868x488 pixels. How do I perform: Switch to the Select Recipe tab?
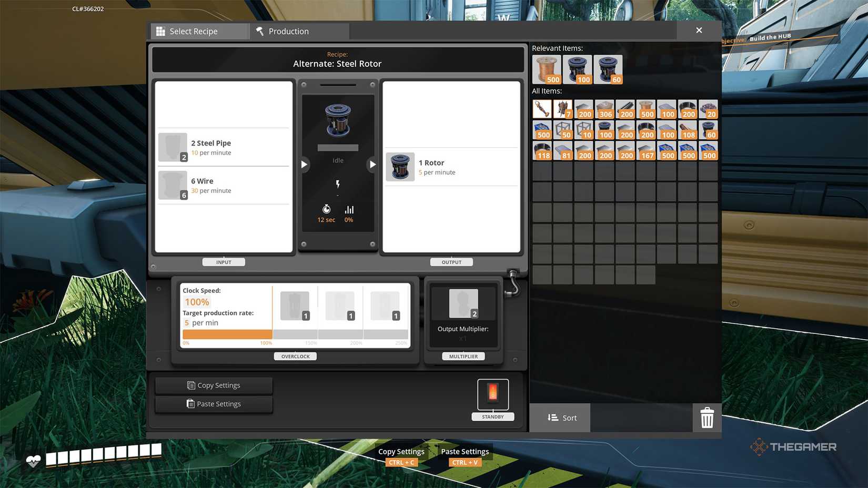(199, 32)
